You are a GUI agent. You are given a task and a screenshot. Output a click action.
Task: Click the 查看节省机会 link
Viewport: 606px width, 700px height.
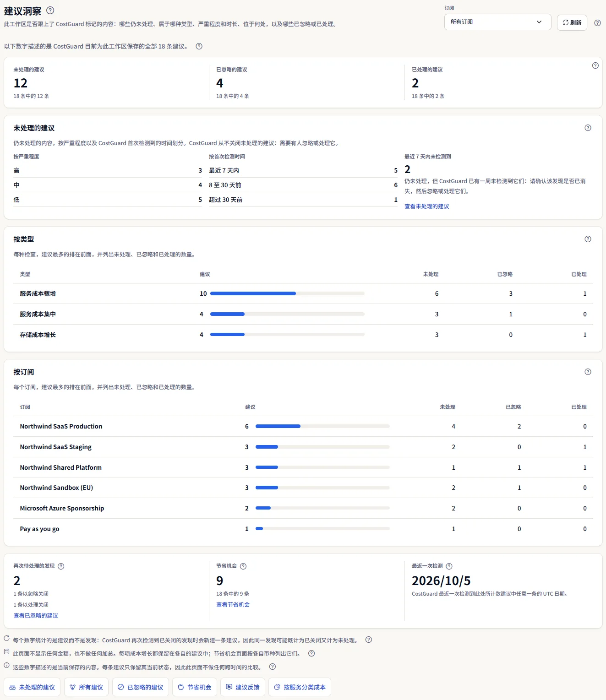[233, 605]
